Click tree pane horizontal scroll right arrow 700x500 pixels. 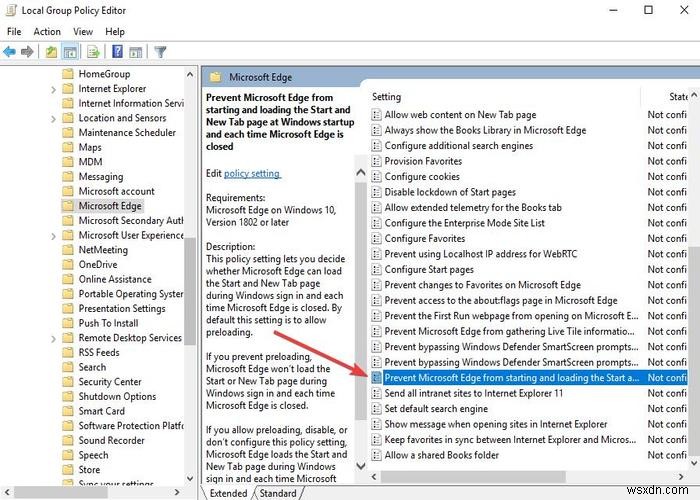pyautogui.click(x=177, y=492)
